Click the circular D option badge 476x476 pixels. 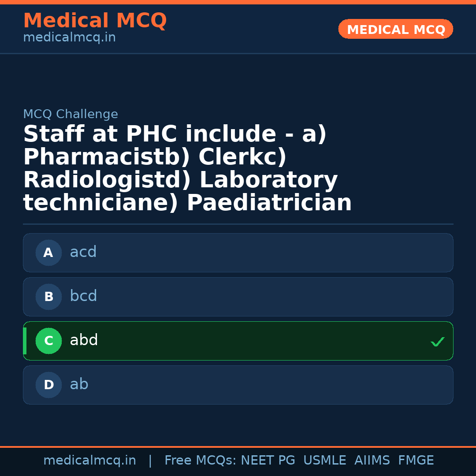[x=48, y=385]
